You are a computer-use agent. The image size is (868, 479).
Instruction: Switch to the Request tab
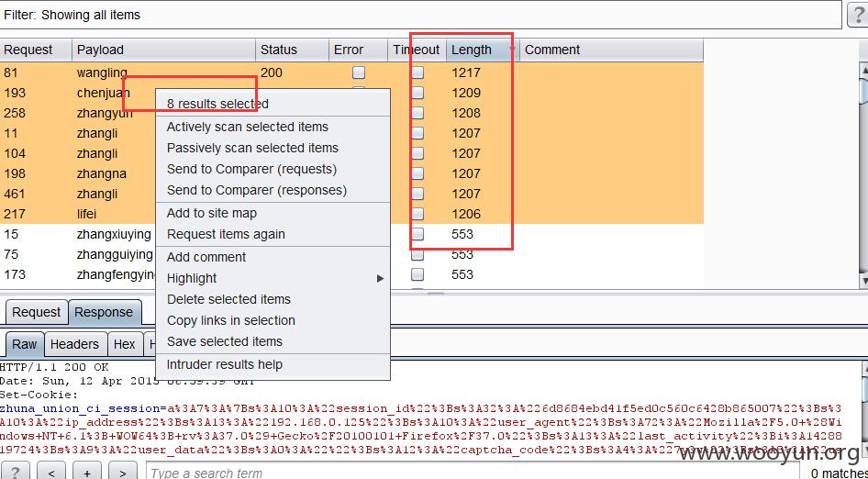(x=36, y=312)
